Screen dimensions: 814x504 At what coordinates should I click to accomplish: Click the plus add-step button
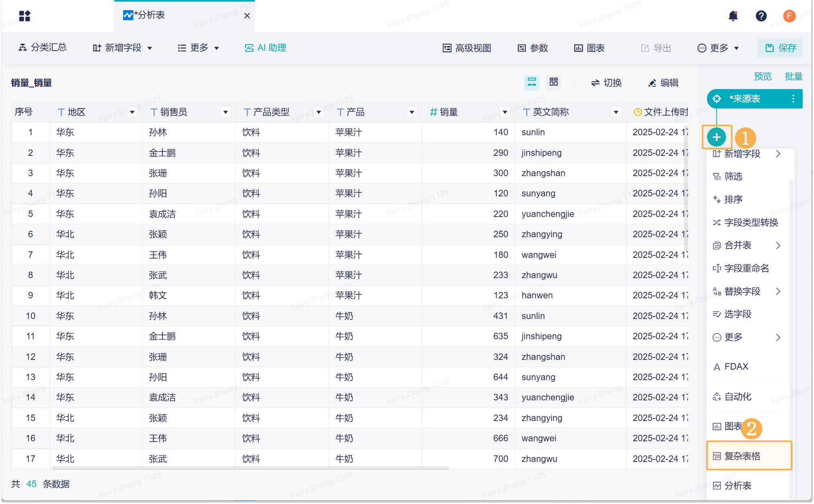[x=716, y=137]
